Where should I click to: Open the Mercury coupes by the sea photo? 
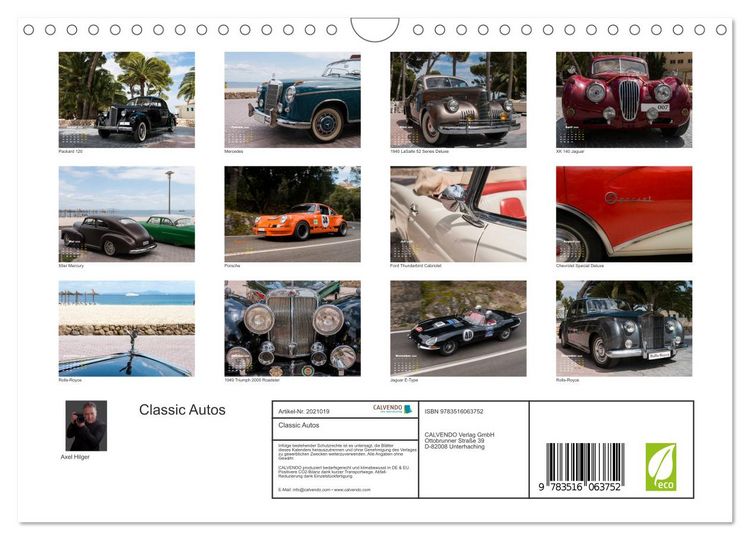[127, 214]
